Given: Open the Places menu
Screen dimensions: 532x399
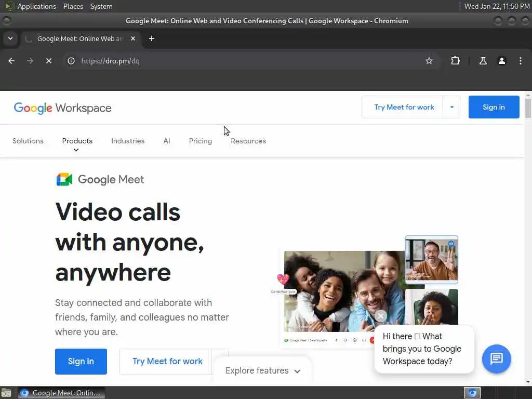Looking at the screenshot, I should click(73, 6).
